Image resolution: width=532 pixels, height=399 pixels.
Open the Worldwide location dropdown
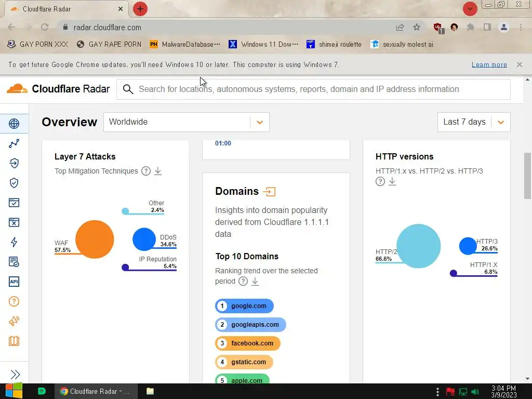coord(187,122)
